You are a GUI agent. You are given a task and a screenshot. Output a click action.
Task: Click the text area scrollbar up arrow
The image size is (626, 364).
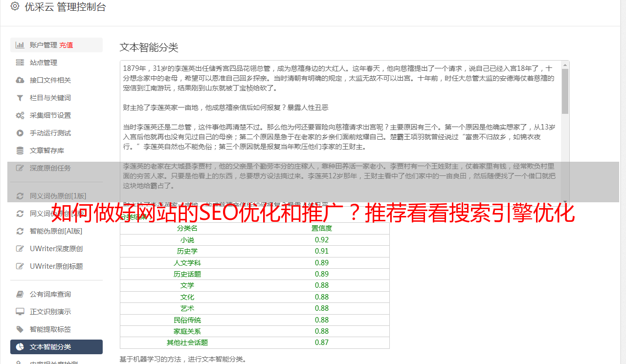[565, 65]
